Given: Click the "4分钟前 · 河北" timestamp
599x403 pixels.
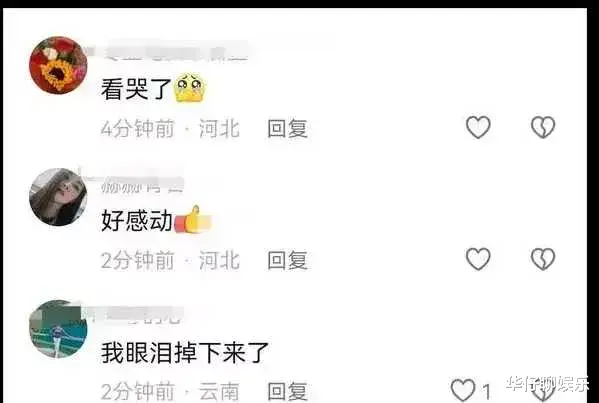Looking at the screenshot, I should (170, 128).
